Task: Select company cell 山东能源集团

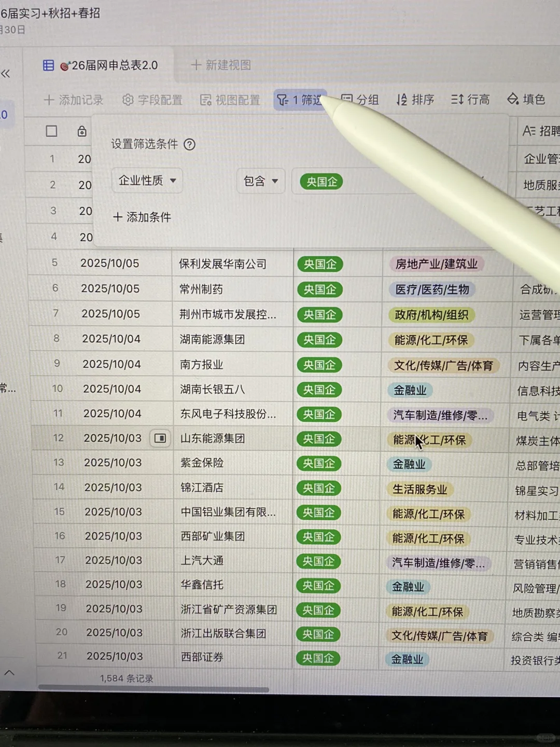Action: coord(233,438)
